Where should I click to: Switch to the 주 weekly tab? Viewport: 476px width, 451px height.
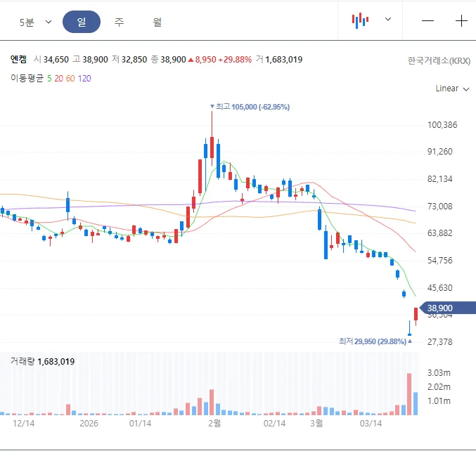tap(120, 22)
